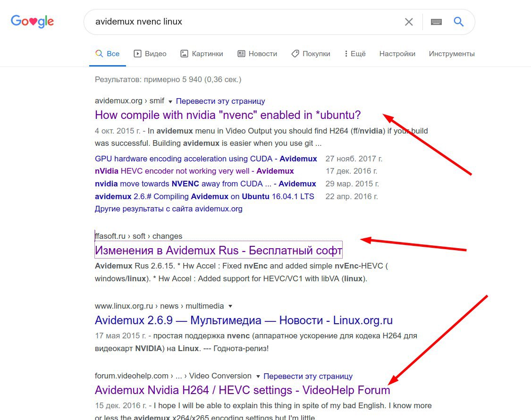Screen dimensions: 531x420
Task: Click the date '29 мар. 2015 г.'
Action: coord(352,184)
